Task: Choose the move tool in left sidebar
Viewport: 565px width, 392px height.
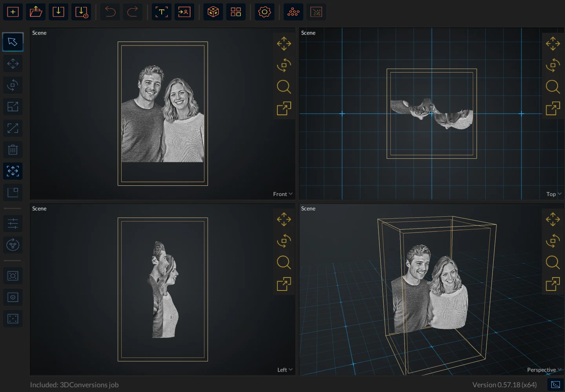Action: 13,64
